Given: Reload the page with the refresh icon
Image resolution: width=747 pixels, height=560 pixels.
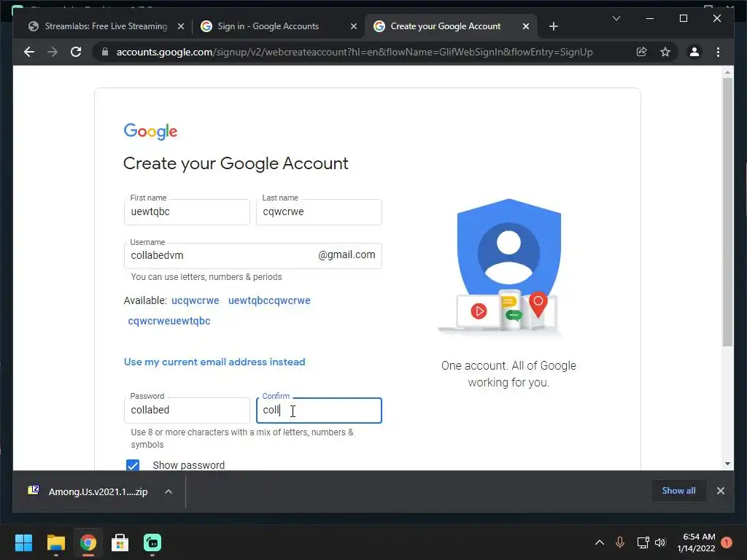Looking at the screenshot, I should click(76, 52).
